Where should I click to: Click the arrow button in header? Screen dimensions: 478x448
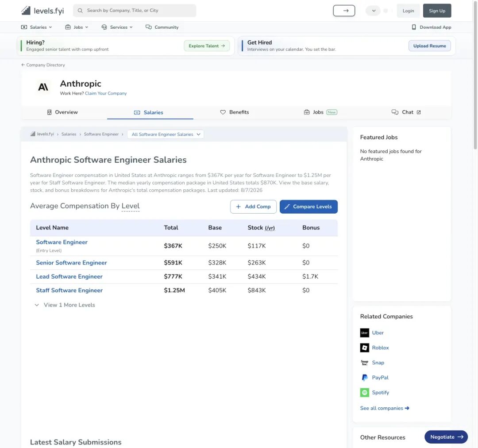coord(344,11)
